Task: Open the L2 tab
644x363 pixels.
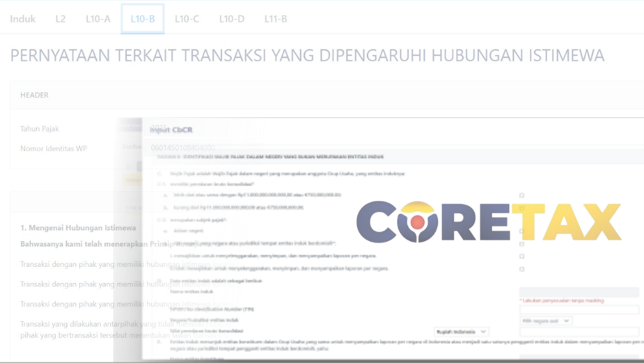Action: pos(60,19)
